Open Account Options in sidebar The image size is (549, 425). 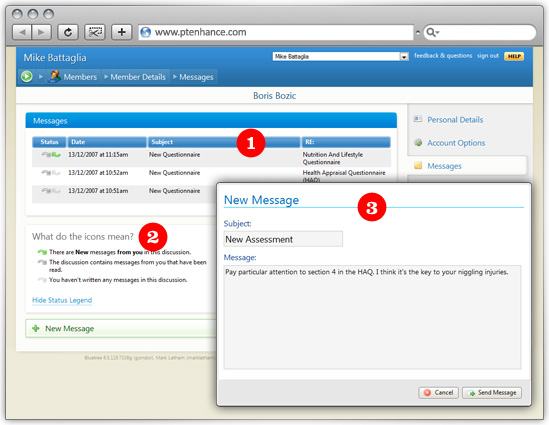pos(456,143)
